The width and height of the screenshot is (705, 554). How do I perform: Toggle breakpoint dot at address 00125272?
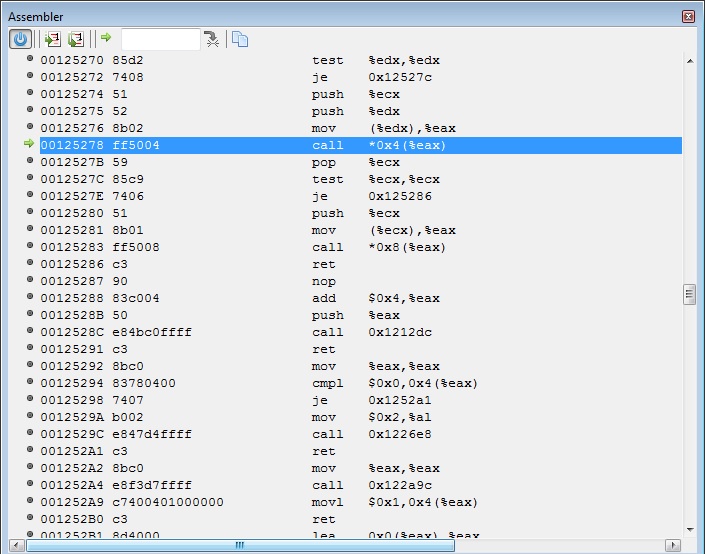[x=30, y=76]
